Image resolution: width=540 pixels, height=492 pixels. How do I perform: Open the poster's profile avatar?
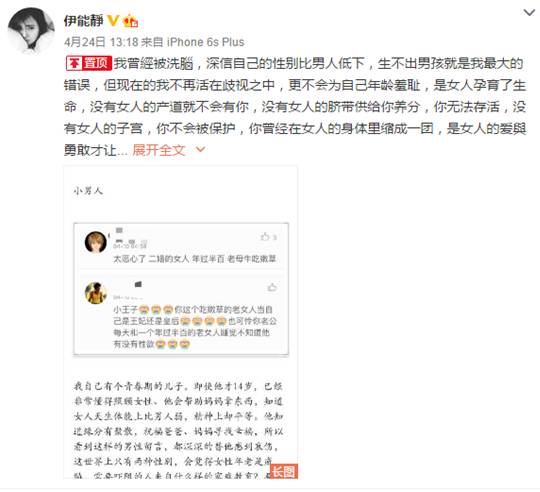point(31,30)
